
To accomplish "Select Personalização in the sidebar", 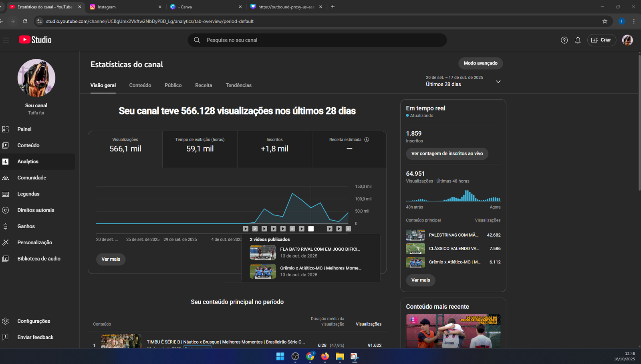I will (34, 243).
